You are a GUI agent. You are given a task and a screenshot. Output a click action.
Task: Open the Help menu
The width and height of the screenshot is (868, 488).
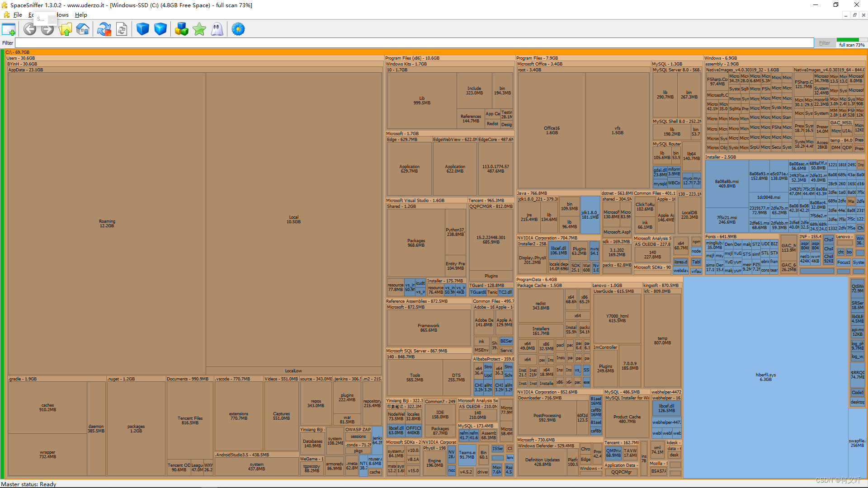point(81,15)
